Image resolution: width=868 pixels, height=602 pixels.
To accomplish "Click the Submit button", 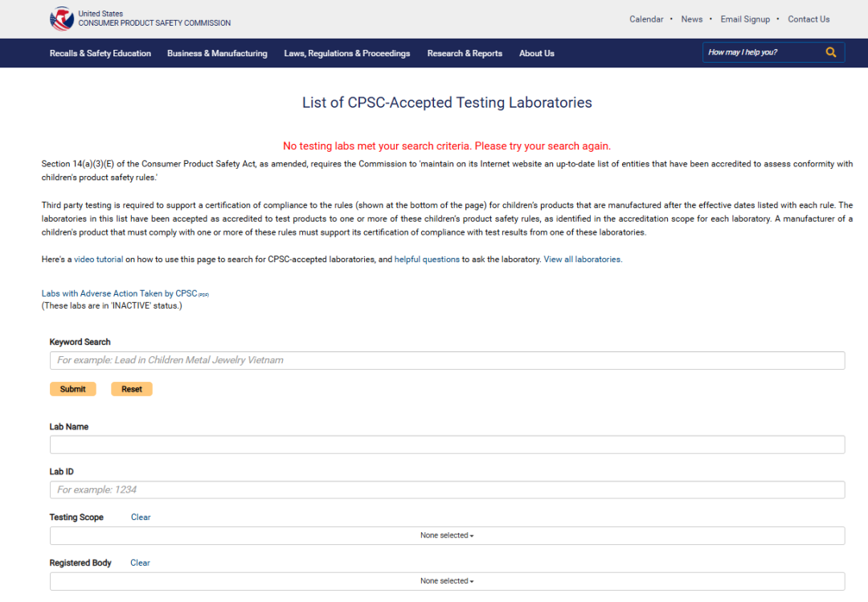I will [x=72, y=389].
